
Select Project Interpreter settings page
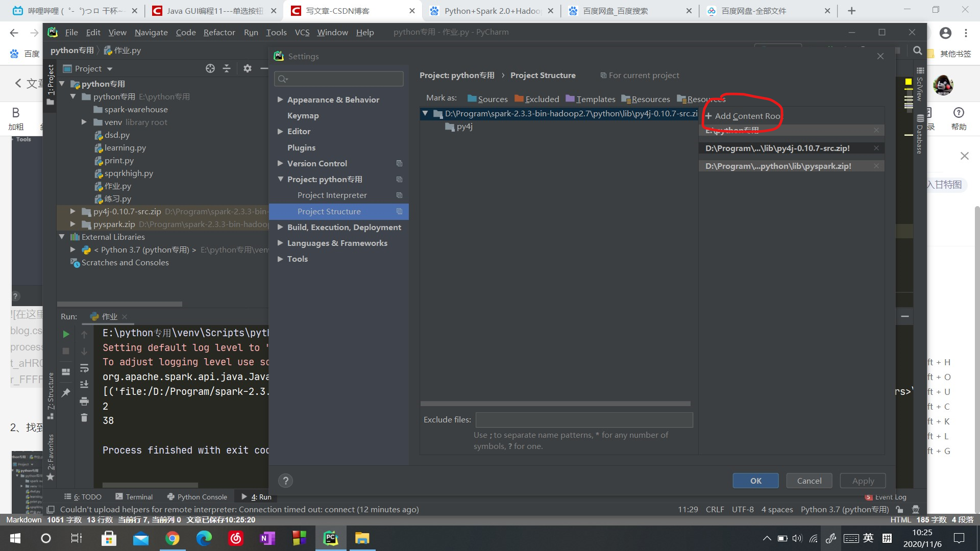(x=332, y=195)
